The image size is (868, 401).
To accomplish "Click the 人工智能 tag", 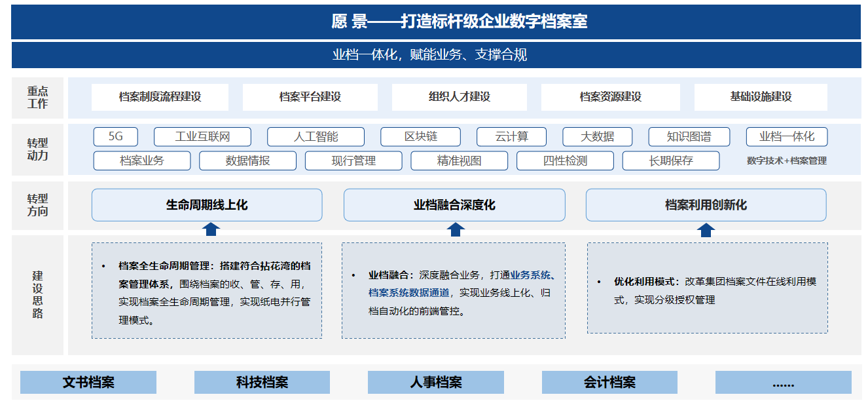I will [316, 137].
